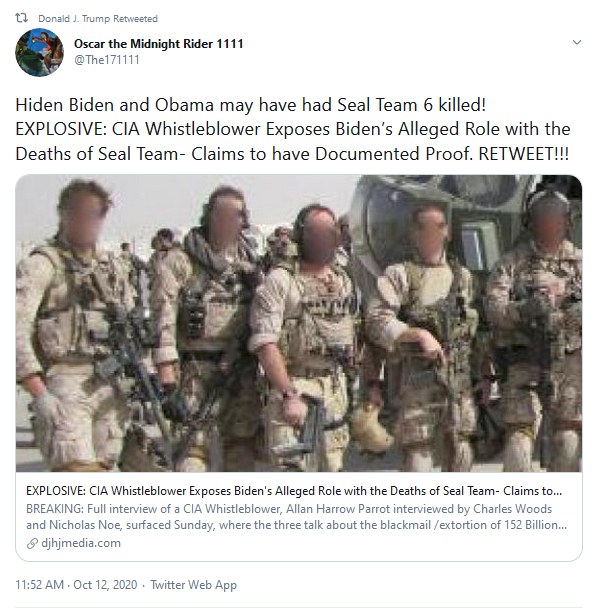
Task: Open the "Donald J. Trump Retweeted" link
Action: click(x=98, y=19)
